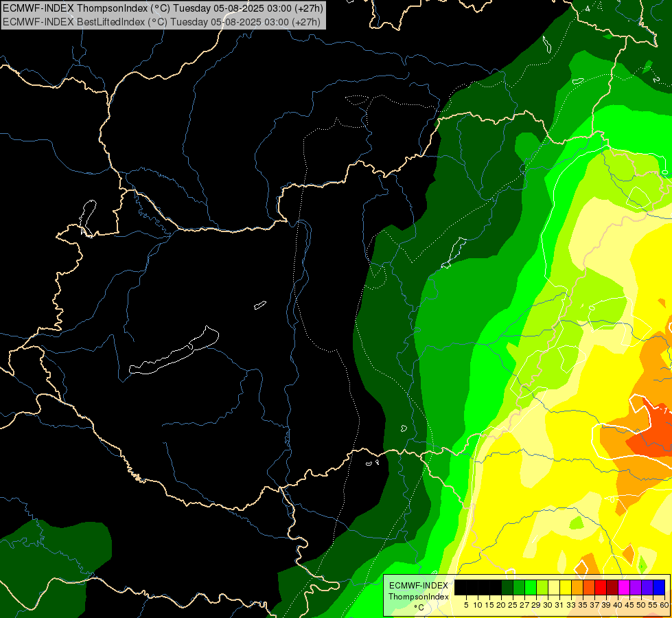The height and width of the screenshot is (618, 672).
Task: Click the indigo 50–55 legend swatch
Action: tap(647, 588)
